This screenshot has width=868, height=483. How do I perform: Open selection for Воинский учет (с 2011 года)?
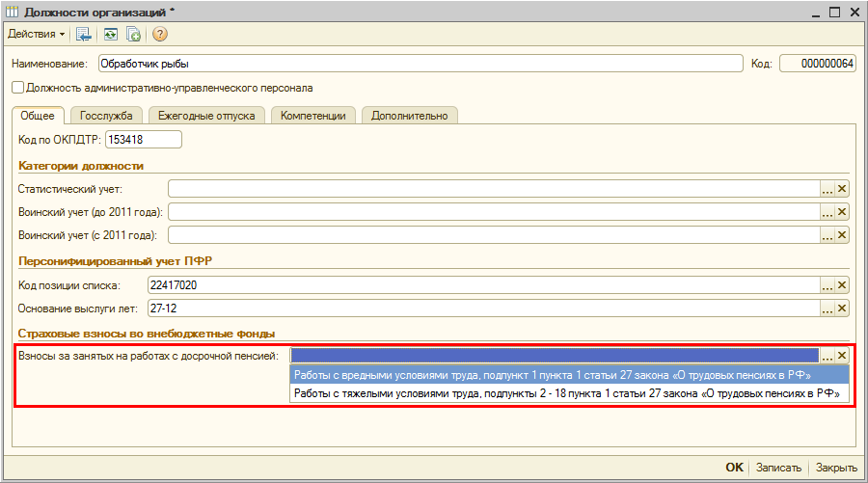827,235
